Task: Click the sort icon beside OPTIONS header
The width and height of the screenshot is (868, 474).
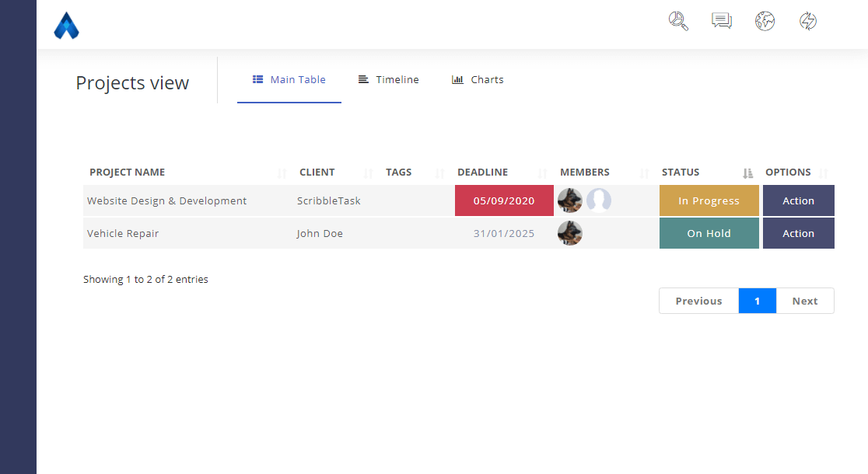Action: [824, 173]
